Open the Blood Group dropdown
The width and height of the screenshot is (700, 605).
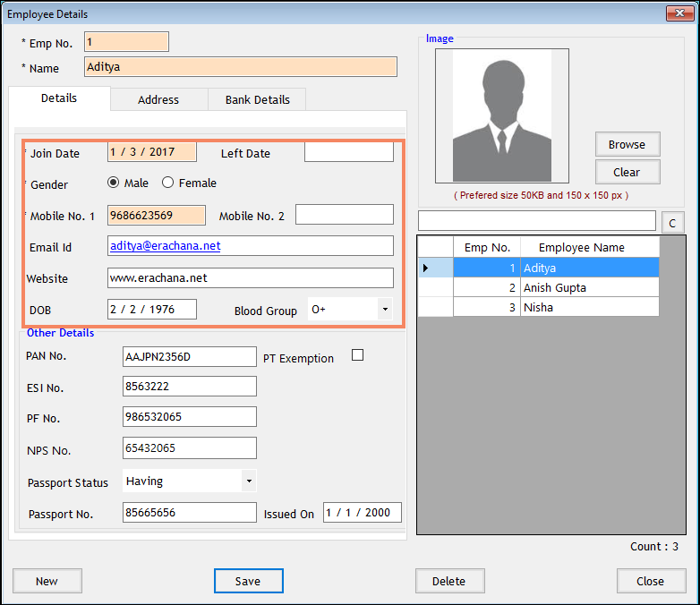point(385,309)
